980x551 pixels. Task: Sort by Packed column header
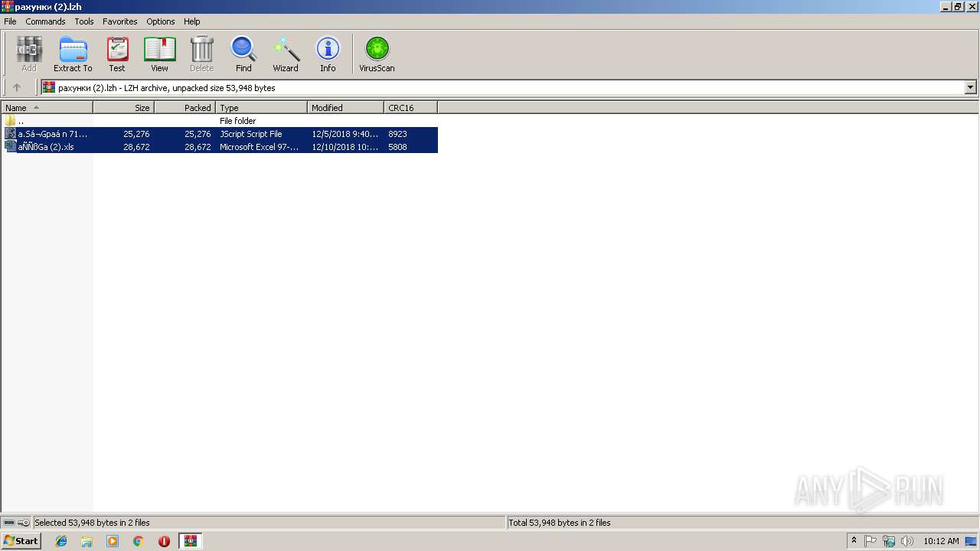pyautogui.click(x=185, y=108)
